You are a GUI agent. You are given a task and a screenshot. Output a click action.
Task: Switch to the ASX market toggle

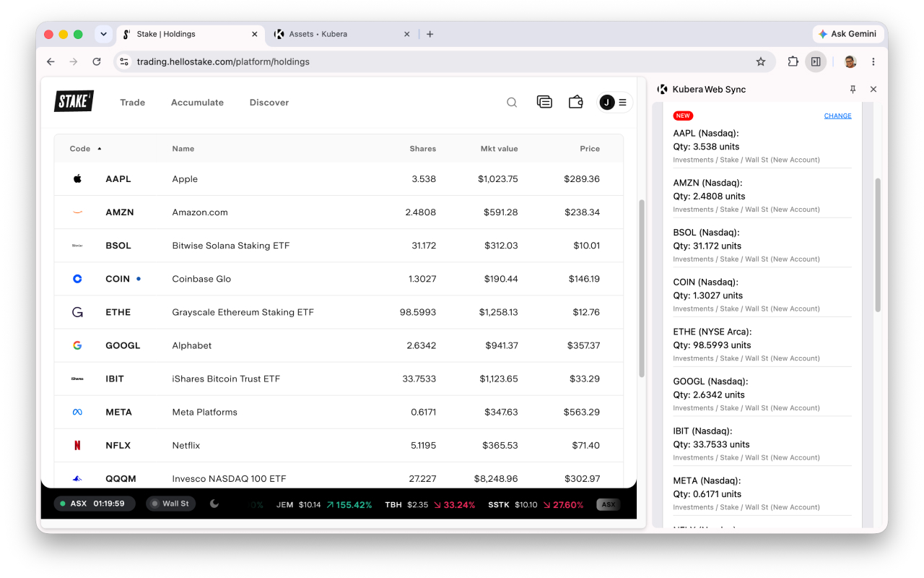tap(95, 504)
